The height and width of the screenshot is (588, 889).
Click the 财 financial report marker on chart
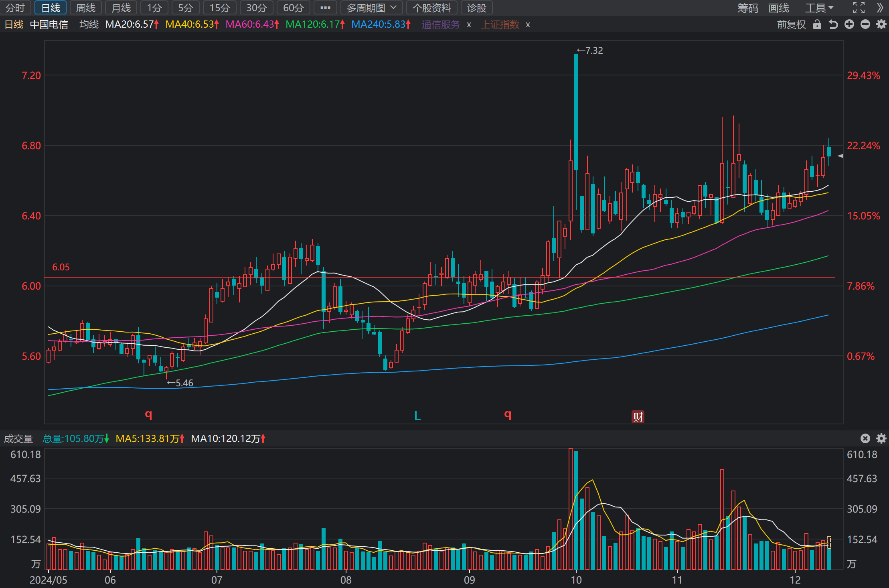click(x=638, y=417)
